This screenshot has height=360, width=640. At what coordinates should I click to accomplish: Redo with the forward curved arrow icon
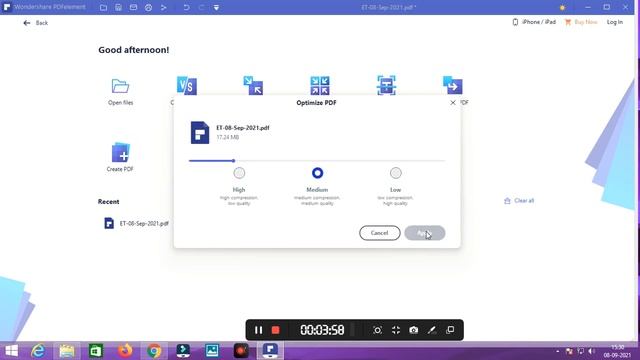coord(201,7)
